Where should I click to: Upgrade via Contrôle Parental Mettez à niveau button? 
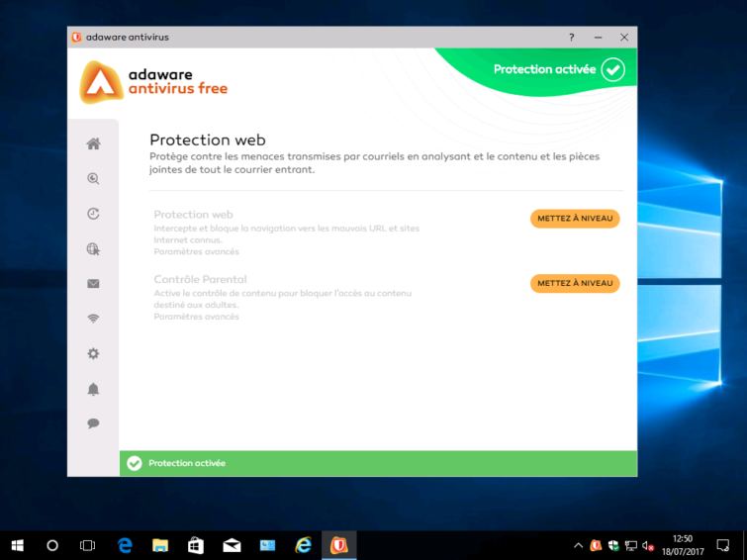pyautogui.click(x=575, y=283)
